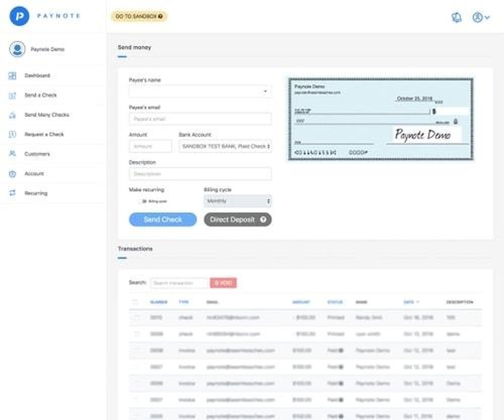
Task: Open the notifications bell icon
Action: coord(457,17)
